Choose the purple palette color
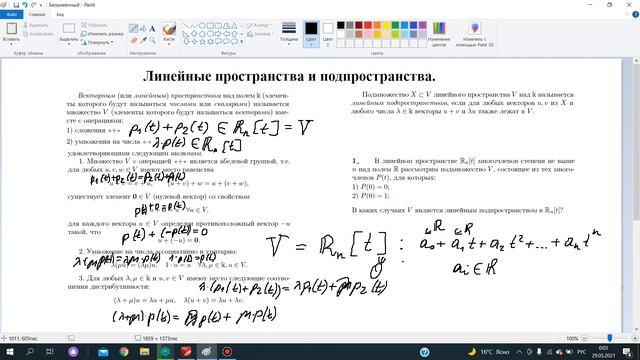This screenshot has width=640, height=360. point(422,25)
